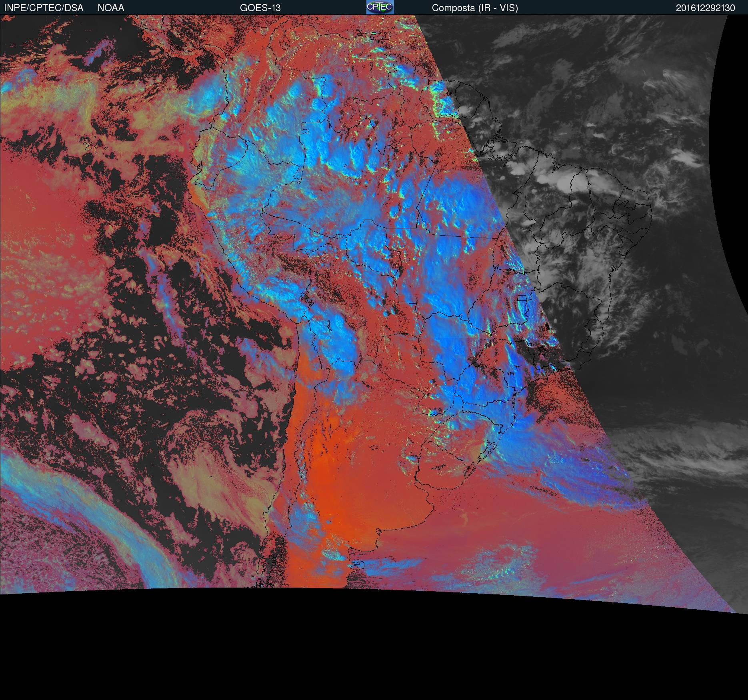Click the CPTEC logo in the header
Screen dimensions: 748x700
click(x=380, y=7)
